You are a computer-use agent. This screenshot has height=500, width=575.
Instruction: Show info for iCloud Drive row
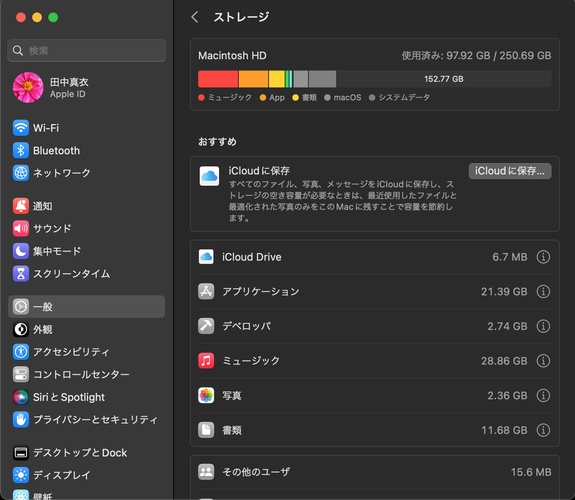coord(543,257)
